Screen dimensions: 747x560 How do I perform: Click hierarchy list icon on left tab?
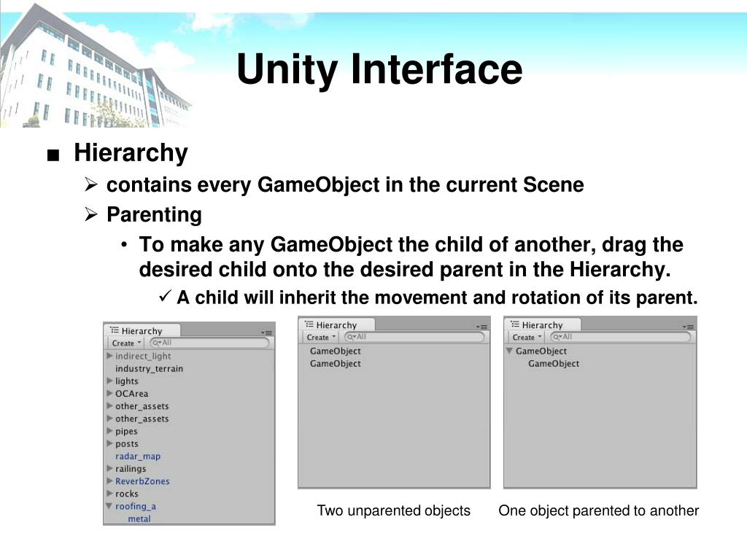pos(115,330)
